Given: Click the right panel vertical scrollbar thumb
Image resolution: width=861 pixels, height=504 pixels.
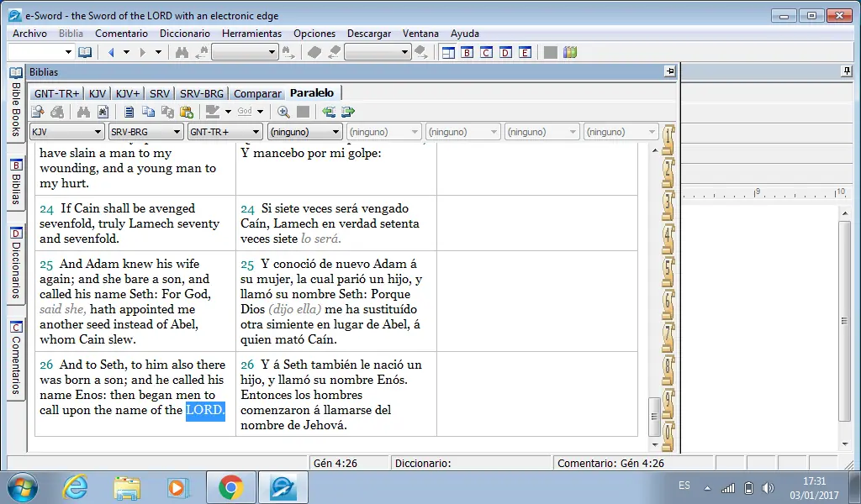Looking at the screenshot, I should coord(844,321).
